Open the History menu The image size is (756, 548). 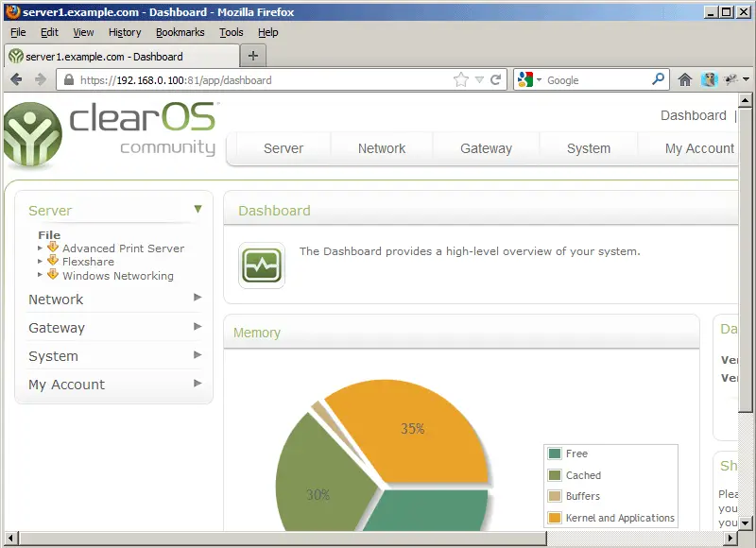(x=125, y=32)
